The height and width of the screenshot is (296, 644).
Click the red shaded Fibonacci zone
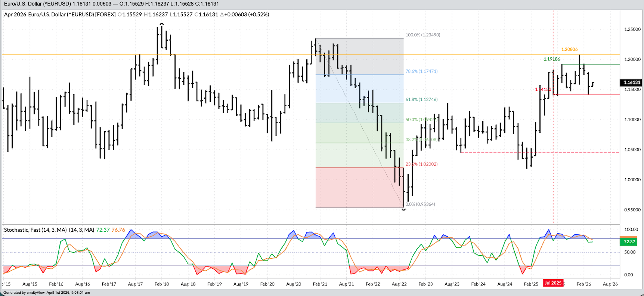(359, 188)
